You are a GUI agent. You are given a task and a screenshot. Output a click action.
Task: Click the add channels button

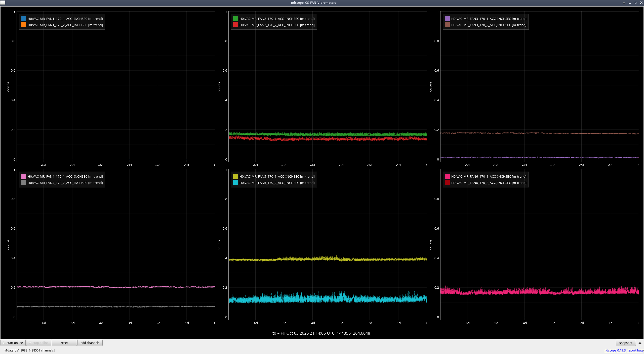click(90, 343)
